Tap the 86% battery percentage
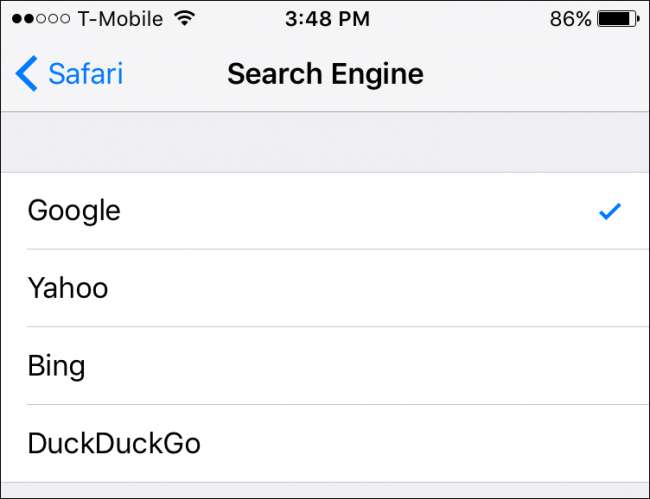The width and height of the screenshot is (650, 499). [570, 18]
